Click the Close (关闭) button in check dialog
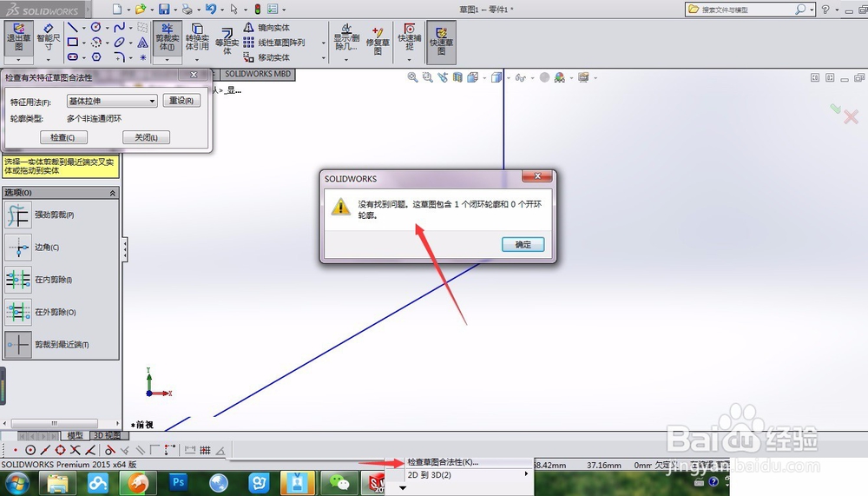The height and width of the screenshot is (496, 868). [x=146, y=137]
